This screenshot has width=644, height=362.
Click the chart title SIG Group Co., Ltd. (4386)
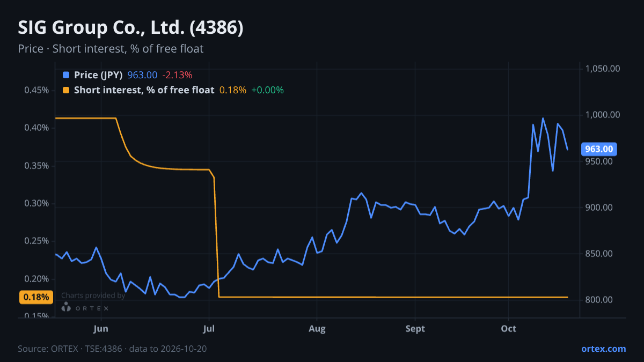130,28
